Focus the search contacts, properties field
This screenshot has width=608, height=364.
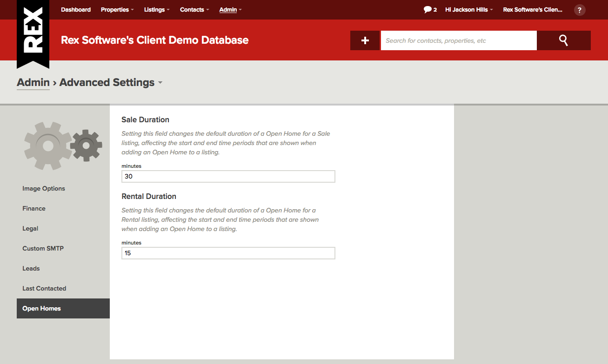[459, 40]
